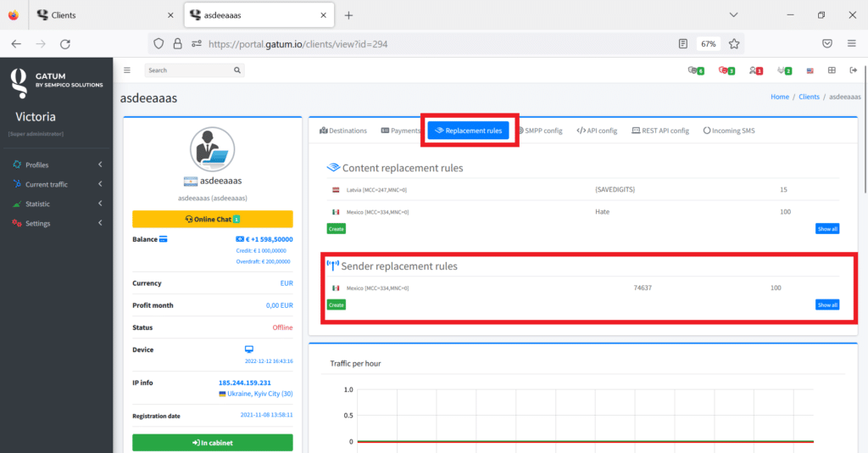Open the Incoming SMS tab
The height and width of the screenshot is (453, 868).
[729, 131]
